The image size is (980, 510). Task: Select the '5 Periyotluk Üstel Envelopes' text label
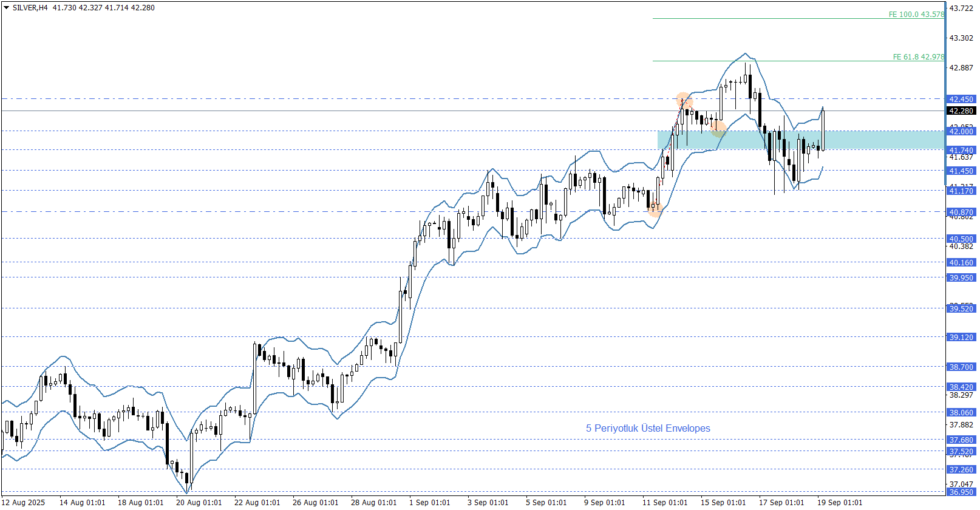[x=648, y=429]
